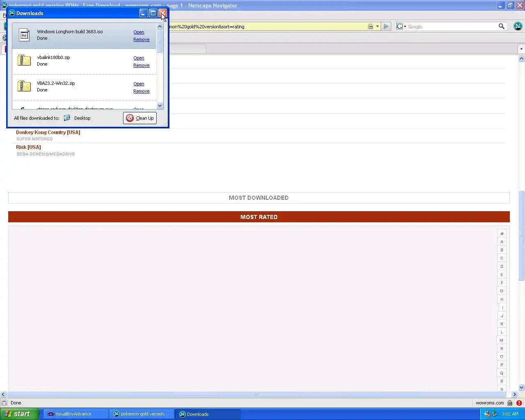Click the page icon in the status bar
The width and height of the screenshot is (525, 420).
point(4,403)
